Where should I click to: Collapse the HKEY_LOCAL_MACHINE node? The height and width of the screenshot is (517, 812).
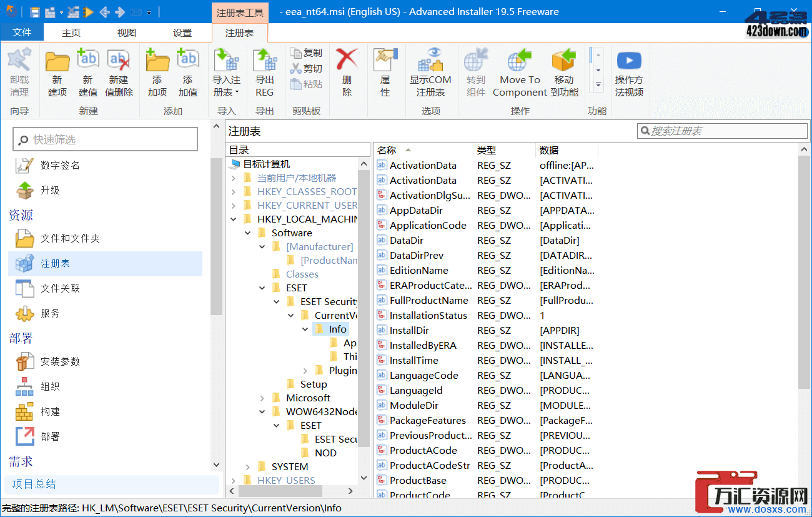point(234,219)
